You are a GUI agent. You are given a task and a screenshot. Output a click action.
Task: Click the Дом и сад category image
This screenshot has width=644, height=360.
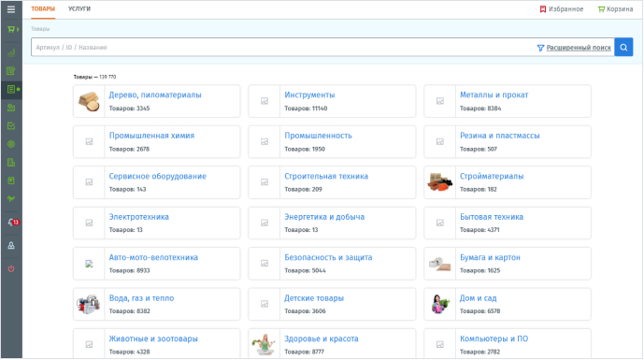coord(439,304)
